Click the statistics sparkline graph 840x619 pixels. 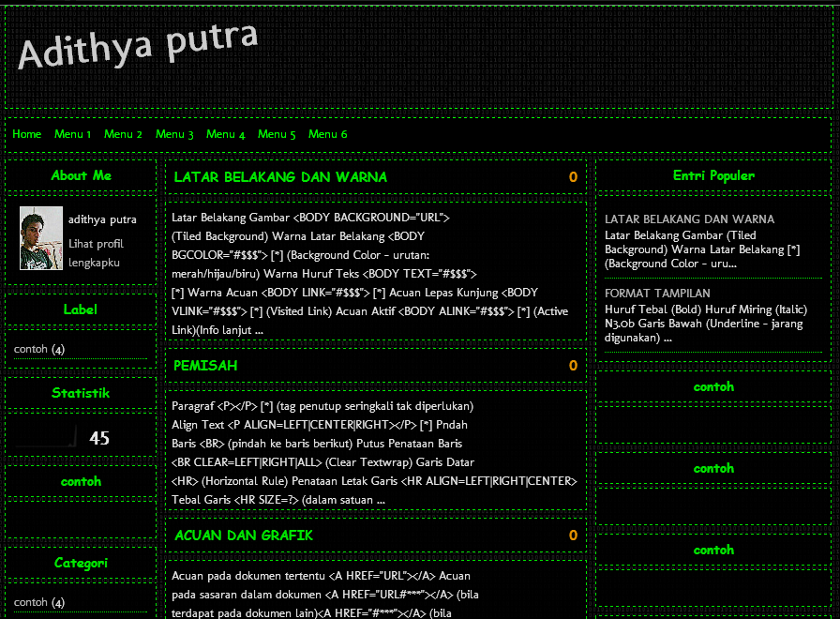click(x=46, y=437)
